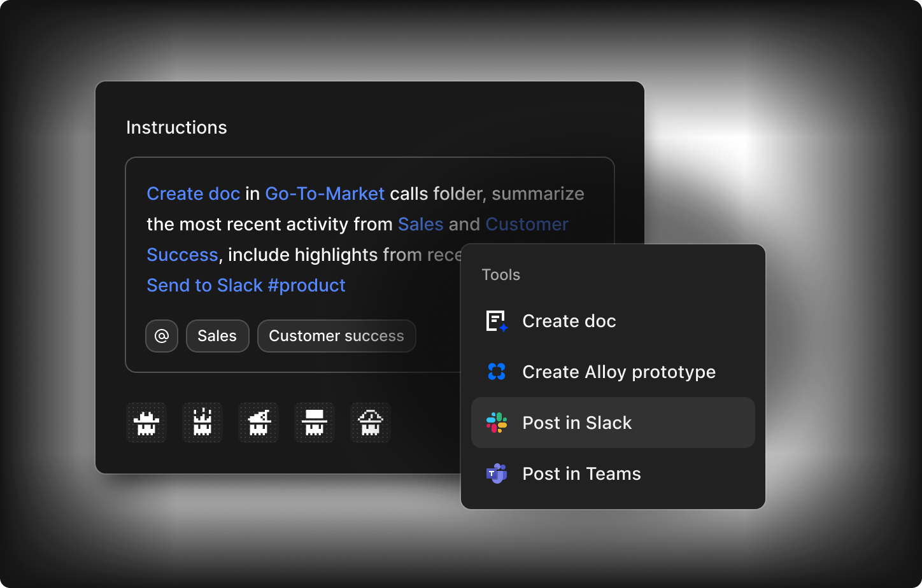Select Create Alloy prototype in Tools menu
Image resolution: width=922 pixels, height=588 pixels.
coord(613,372)
